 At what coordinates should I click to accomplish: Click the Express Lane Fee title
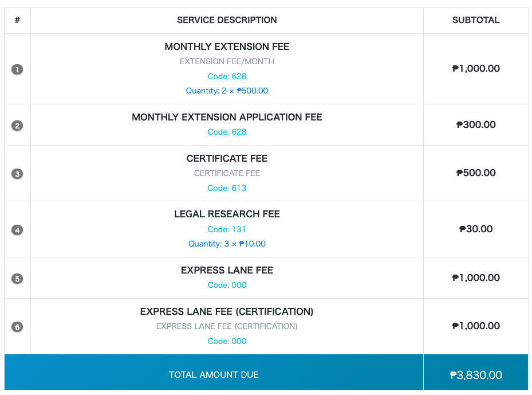tap(227, 271)
